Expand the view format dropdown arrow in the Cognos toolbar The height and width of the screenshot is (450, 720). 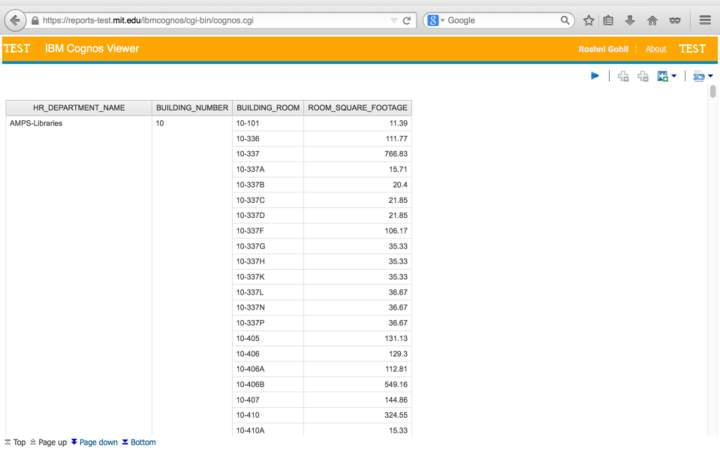[x=674, y=76]
